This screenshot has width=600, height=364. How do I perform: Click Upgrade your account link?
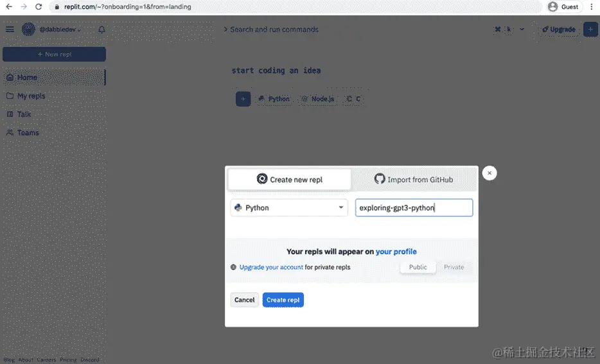271,267
